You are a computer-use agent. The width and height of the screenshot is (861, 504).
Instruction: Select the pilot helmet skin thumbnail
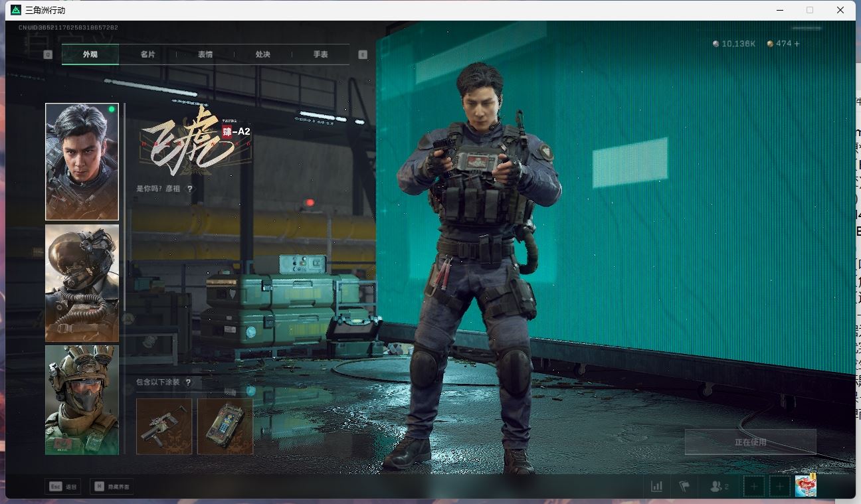tap(82, 283)
